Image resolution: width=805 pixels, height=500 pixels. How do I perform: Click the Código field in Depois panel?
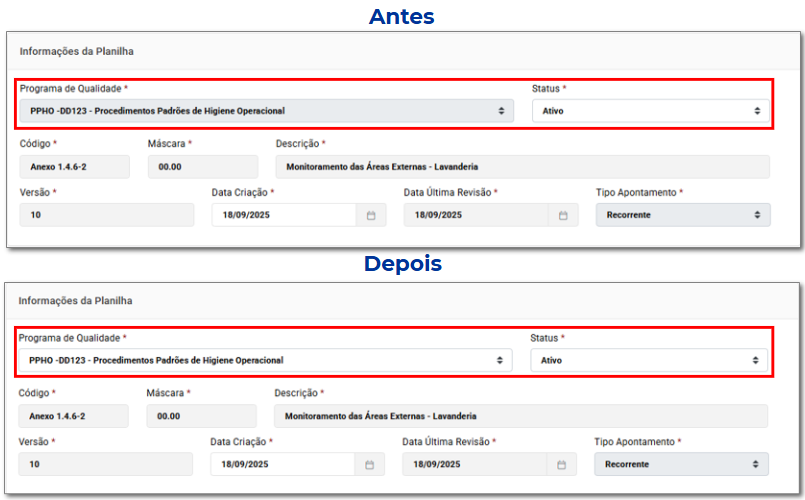tap(74, 416)
